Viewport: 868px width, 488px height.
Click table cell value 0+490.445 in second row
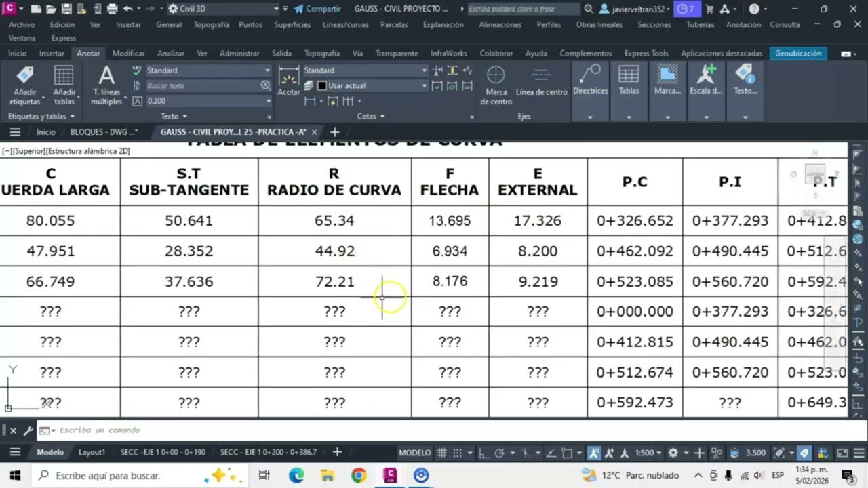click(730, 251)
